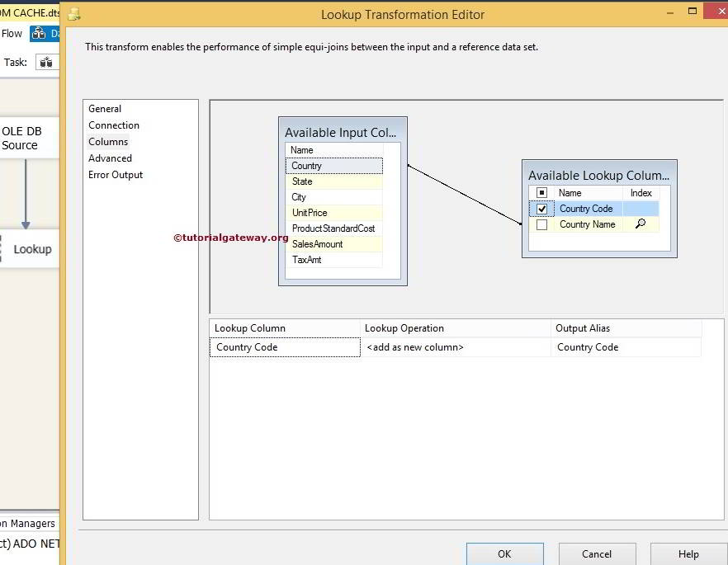Image resolution: width=728 pixels, height=565 pixels.
Task: Open Help for the Lookup editor
Action: click(x=688, y=553)
